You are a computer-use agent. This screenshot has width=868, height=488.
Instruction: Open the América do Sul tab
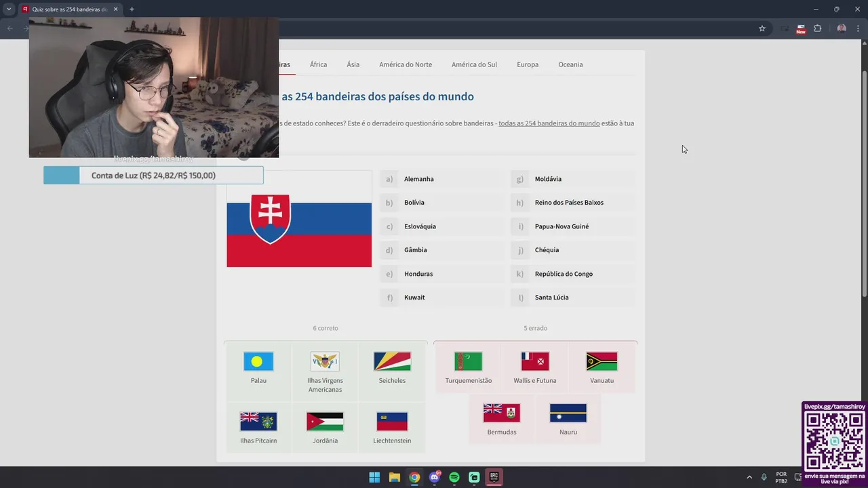click(x=474, y=64)
